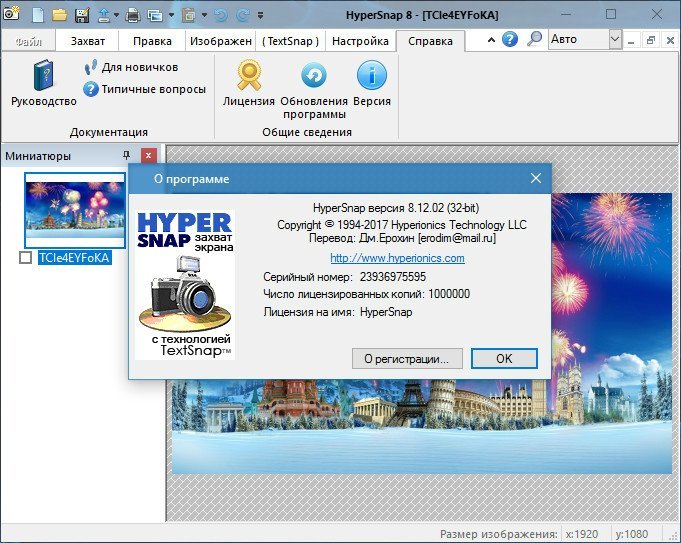Check Обновления программы updates
The height and width of the screenshot is (543, 681).
[314, 89]
